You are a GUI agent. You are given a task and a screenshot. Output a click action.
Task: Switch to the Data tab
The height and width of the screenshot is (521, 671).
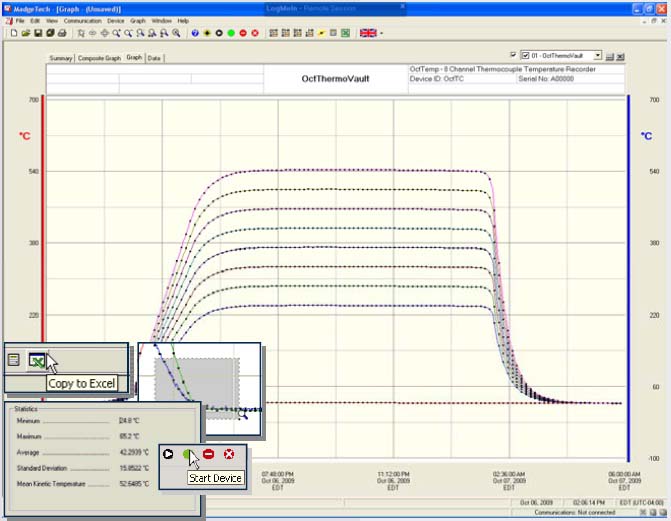pyautogui.click(x=154, y=58)
